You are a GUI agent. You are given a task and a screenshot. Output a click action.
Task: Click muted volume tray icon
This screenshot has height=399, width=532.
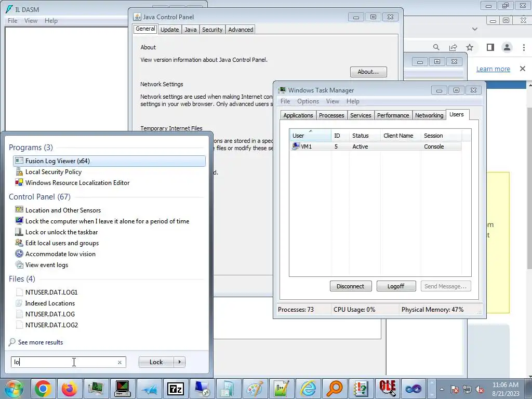point(480,390)
